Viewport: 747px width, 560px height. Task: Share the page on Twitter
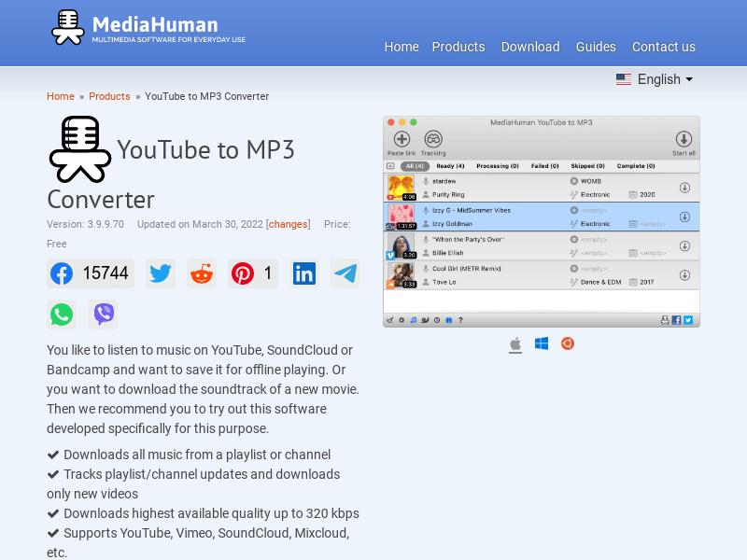pos(160,273)
